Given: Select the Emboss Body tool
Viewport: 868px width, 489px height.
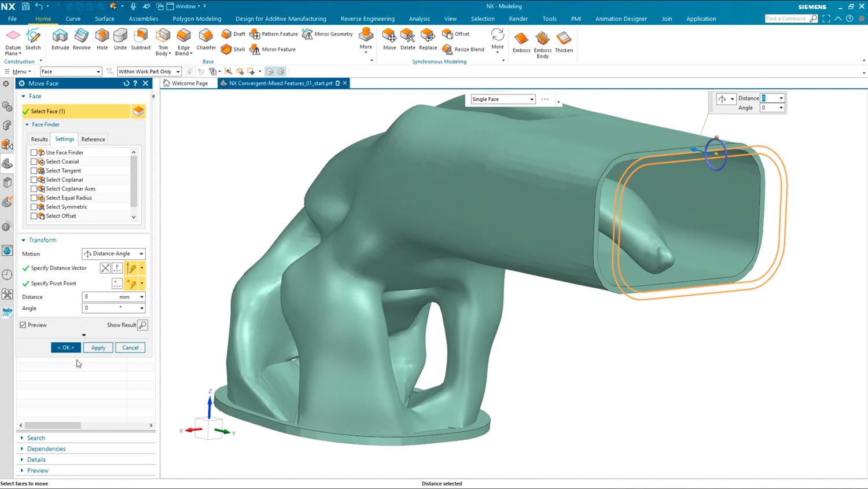Looking at the screenshot, I should [542, 43].
